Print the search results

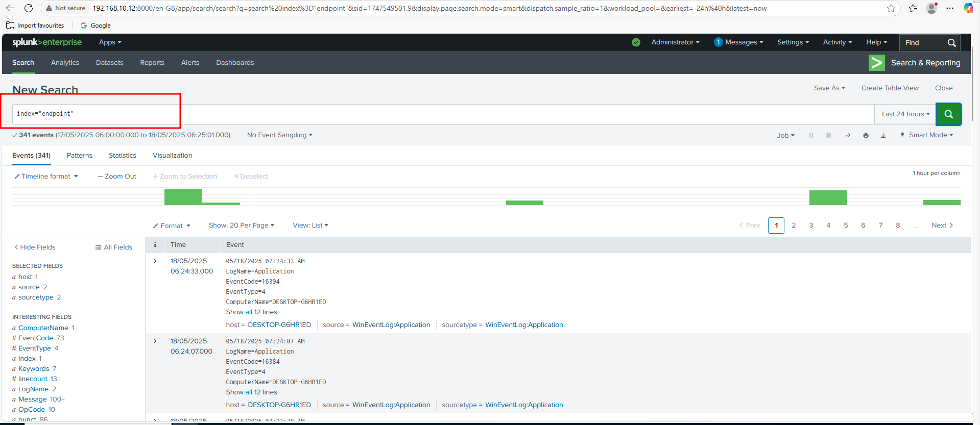(866, 135)
